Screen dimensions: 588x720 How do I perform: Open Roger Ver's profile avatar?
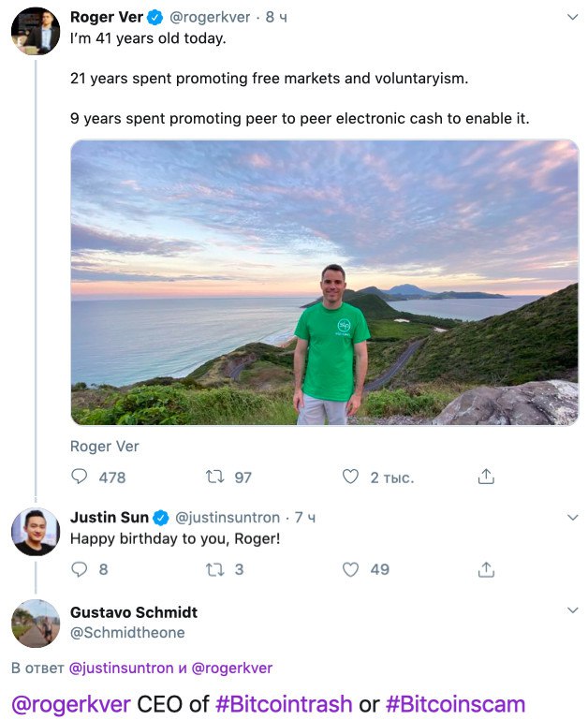[36, 31]
